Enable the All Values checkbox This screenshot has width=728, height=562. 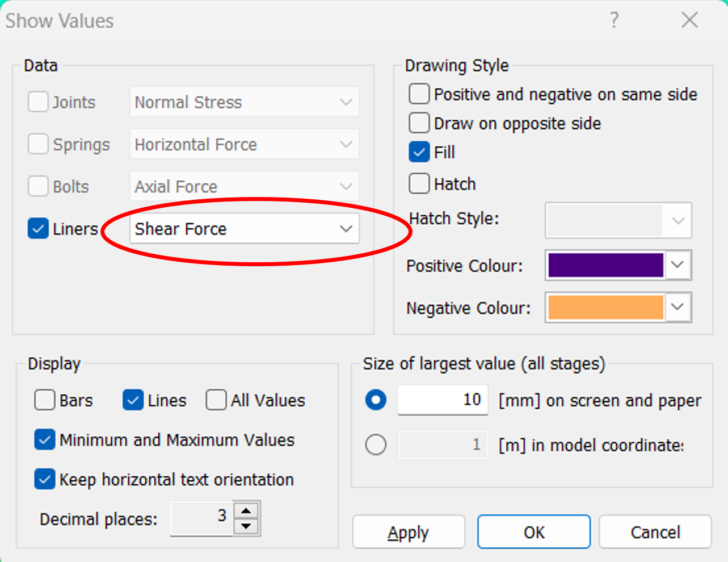click(x=216, y=400)
